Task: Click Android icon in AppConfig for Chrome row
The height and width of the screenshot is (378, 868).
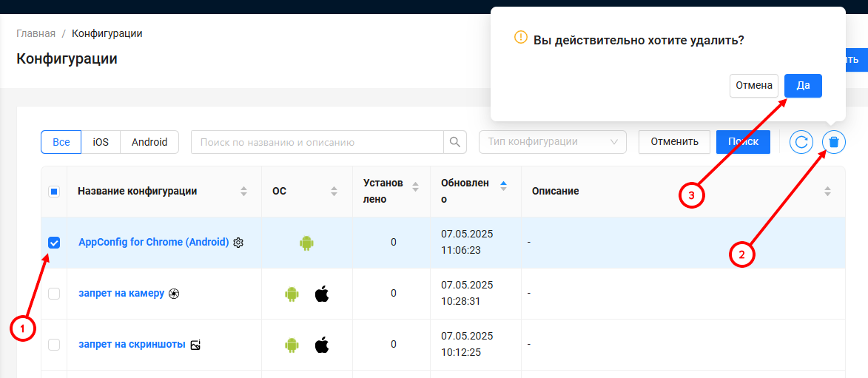Action: pyautogui.click(x=307, y=243)
